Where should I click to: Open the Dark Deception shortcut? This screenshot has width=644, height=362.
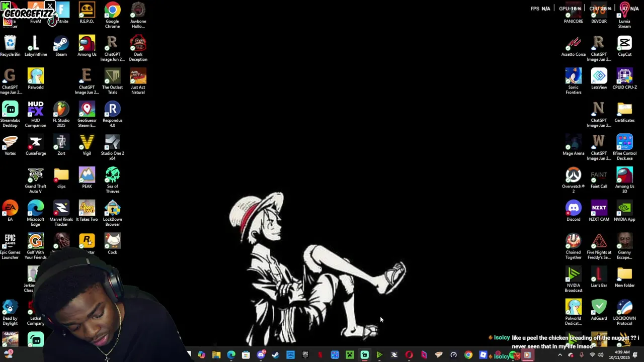(138, 48)
